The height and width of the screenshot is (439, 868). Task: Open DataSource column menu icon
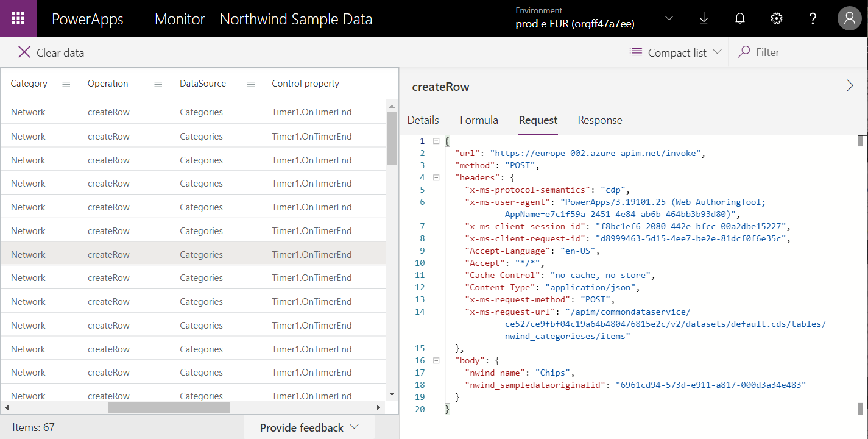pos(250,84)
